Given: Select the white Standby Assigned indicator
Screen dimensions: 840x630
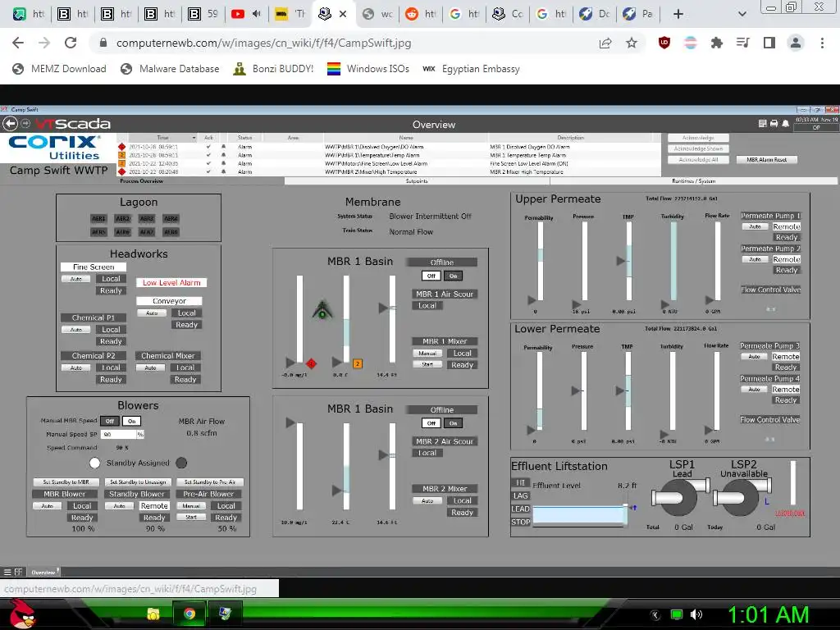Looking at the screenshot, I should pyautogui.click(x=95, y=463).
